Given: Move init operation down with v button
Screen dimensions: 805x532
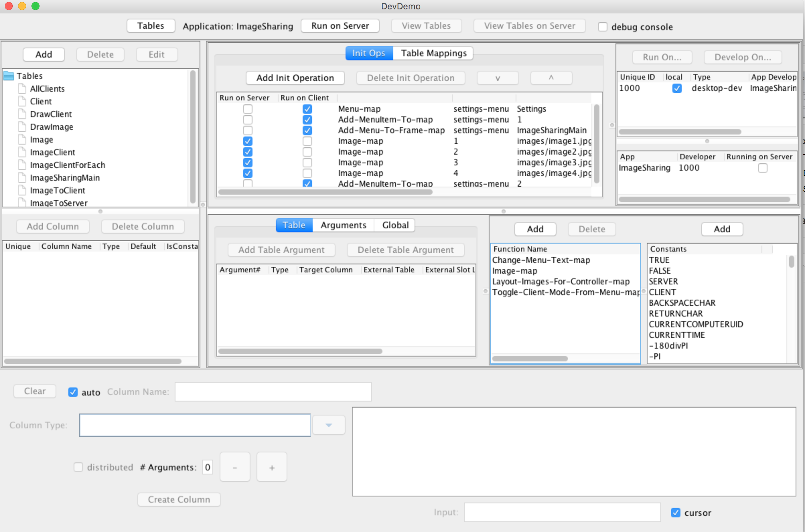Looking at the screenshot, I should [498, 78].
